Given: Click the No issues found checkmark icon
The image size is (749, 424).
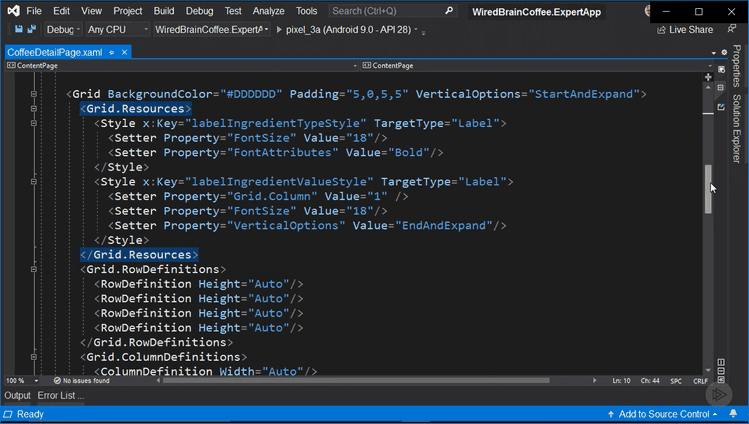Looking at the screenshot, I should (57, 381).
